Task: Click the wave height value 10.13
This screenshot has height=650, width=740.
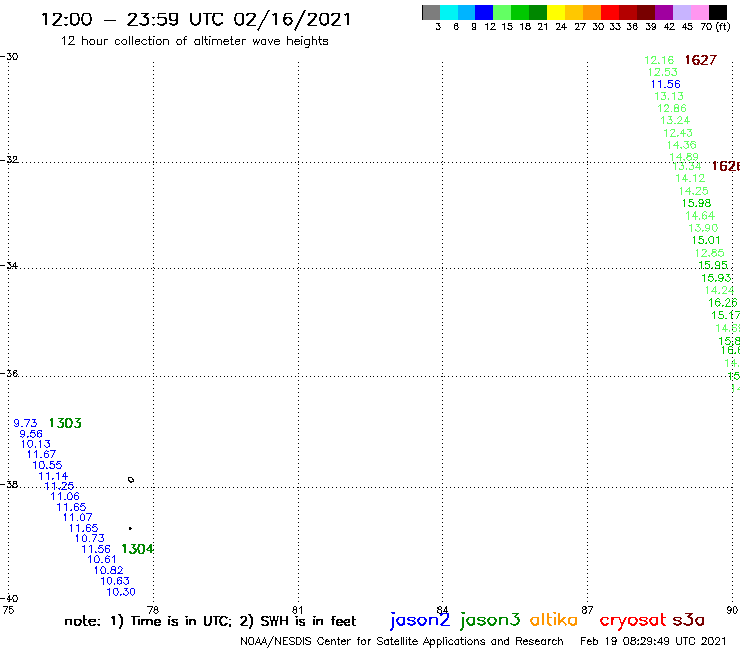Action: click(35, 444)
